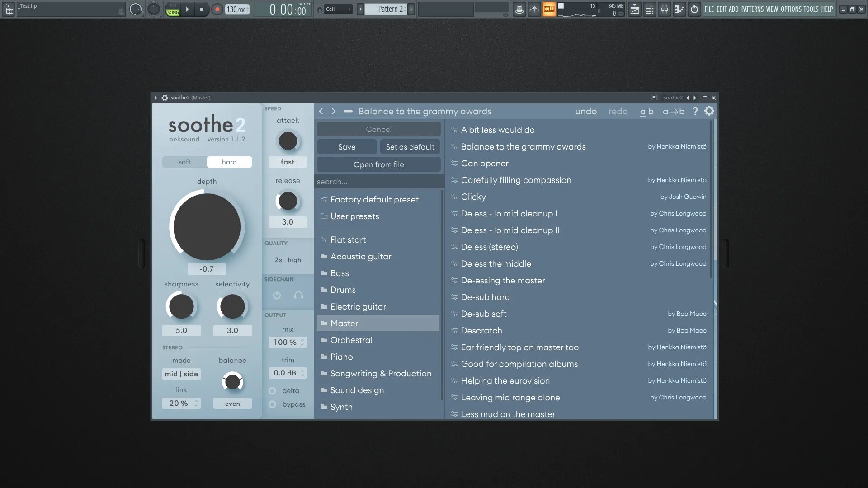868x488 pixels.
Task: Open the PATTERNS menu
Action: click(752, 9)
